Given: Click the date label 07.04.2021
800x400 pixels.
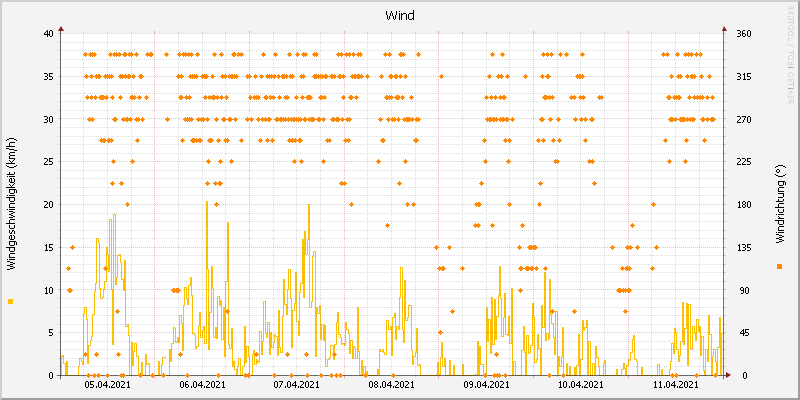Looking at the screenshot, I should pos(297,385).
